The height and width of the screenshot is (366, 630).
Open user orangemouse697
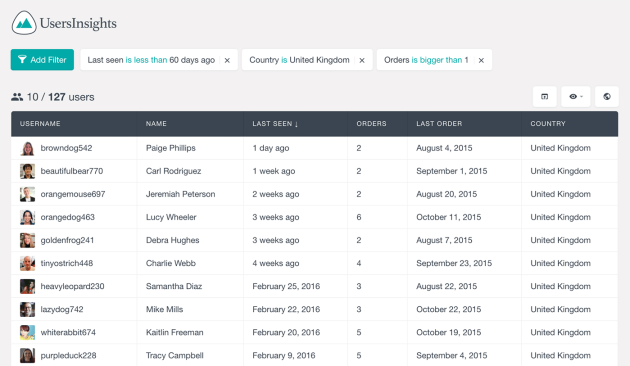[x=73, y=194]
